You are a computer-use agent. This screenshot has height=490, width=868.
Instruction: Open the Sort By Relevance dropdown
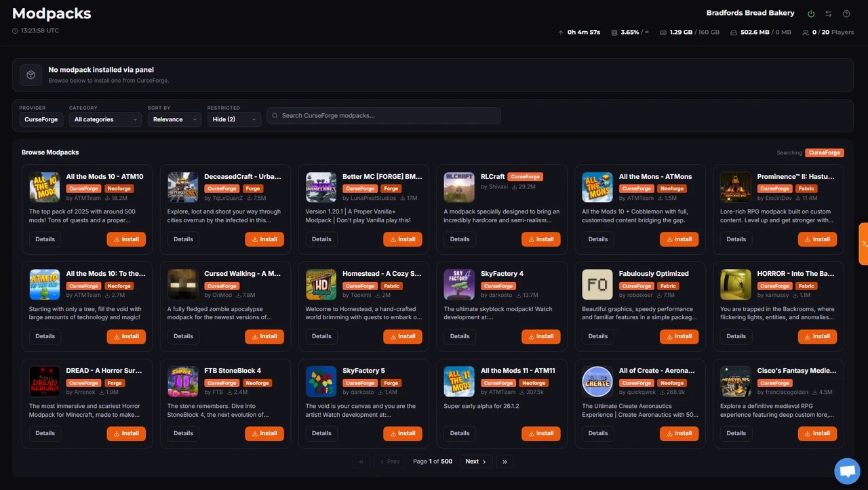click(174, 119)
